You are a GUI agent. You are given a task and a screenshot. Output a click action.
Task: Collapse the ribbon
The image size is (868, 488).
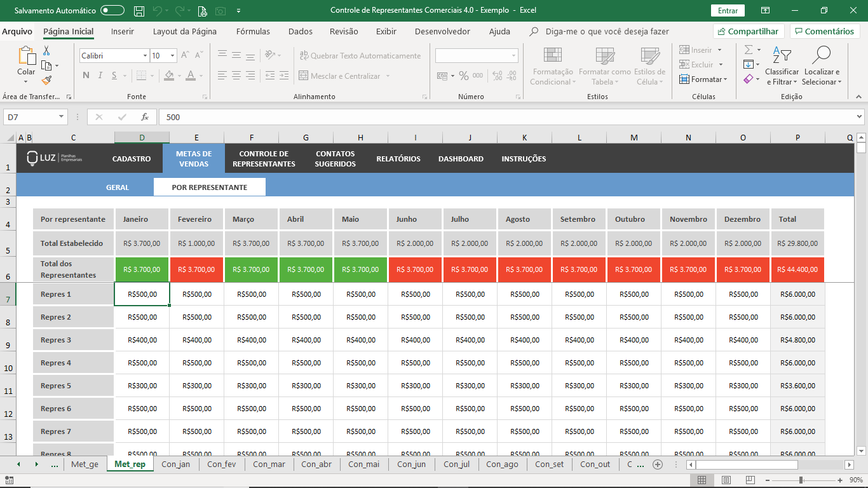click(x=858, y=97)
